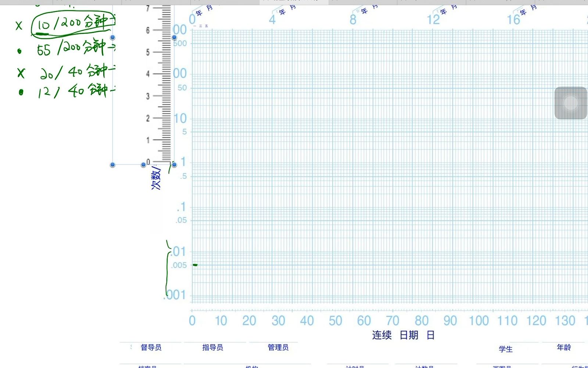This screenshot has height=368, width=588.
Task: Click the 管理员 field label
Action: (x=278, y=347)
